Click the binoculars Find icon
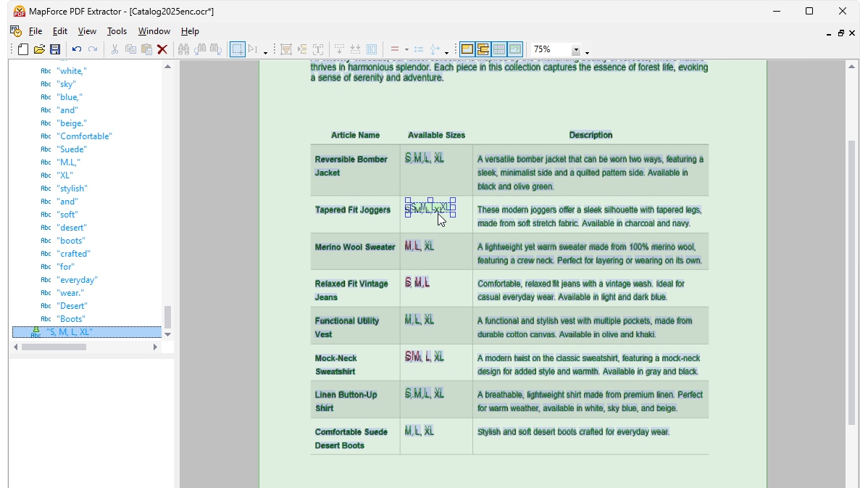This screenshot has height=488, width=868. tap(183, 49)
